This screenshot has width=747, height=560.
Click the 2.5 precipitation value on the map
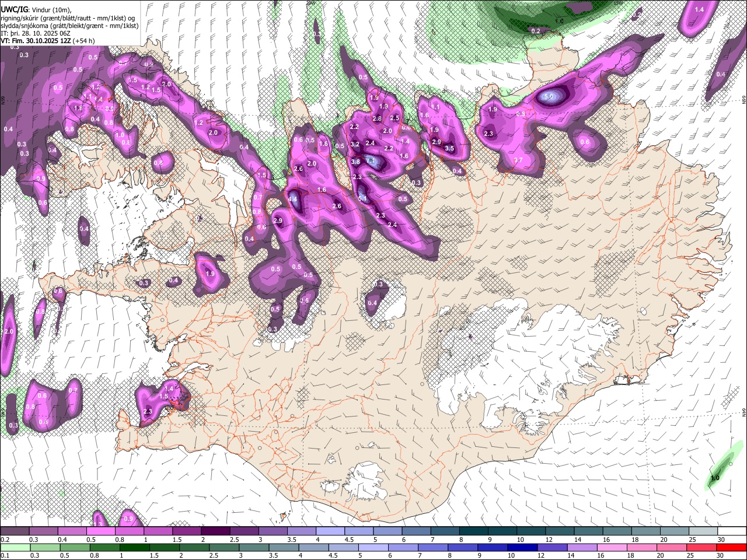[395, 118]
